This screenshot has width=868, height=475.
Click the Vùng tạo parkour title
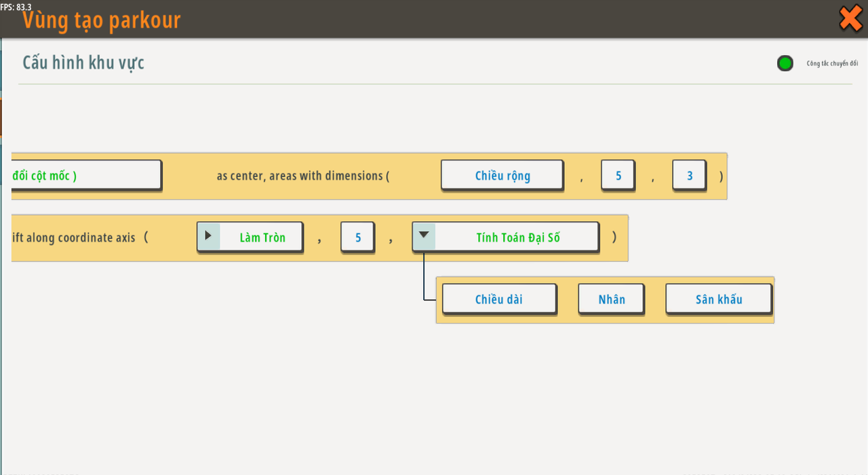pyautogui.click(x=102, y=20)
